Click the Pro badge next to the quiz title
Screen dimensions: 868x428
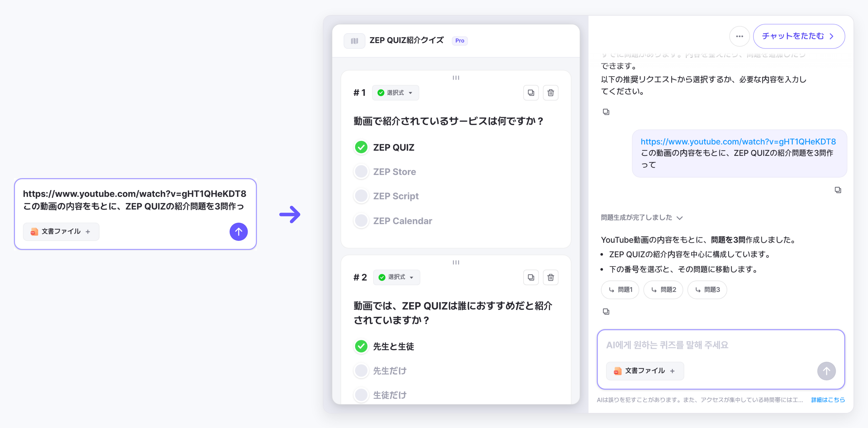tap(460, 40)
